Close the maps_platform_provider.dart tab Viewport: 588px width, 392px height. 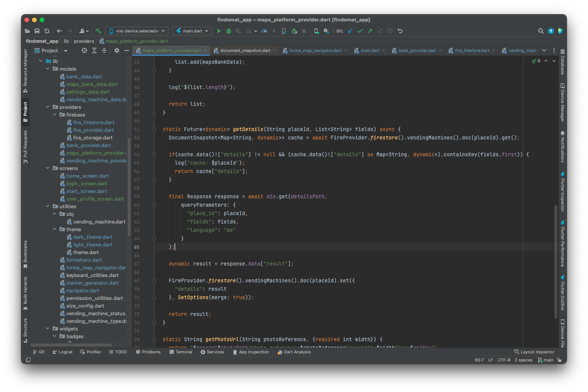[205, 50]
